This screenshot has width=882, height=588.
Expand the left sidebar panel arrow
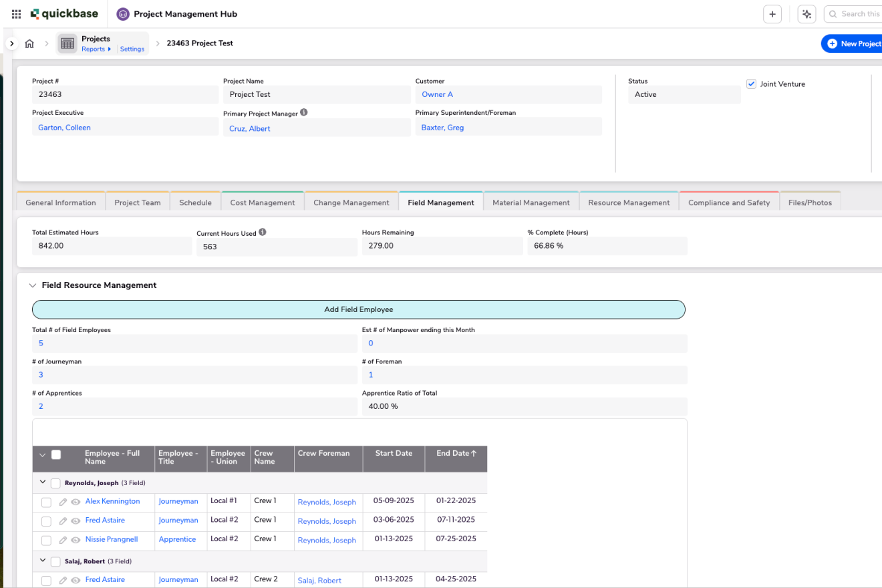click(x=11, y=43)
